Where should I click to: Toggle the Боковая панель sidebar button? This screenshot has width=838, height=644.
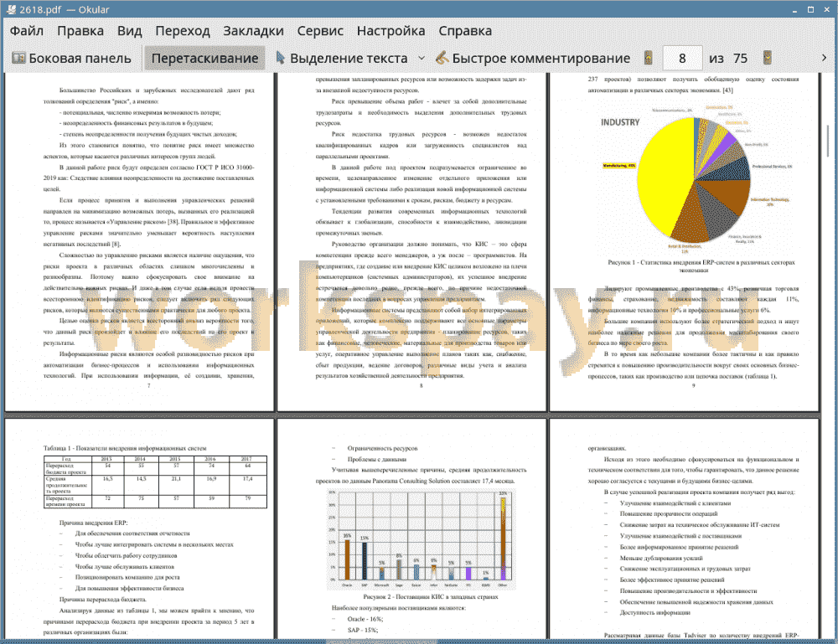click(71, 59)
